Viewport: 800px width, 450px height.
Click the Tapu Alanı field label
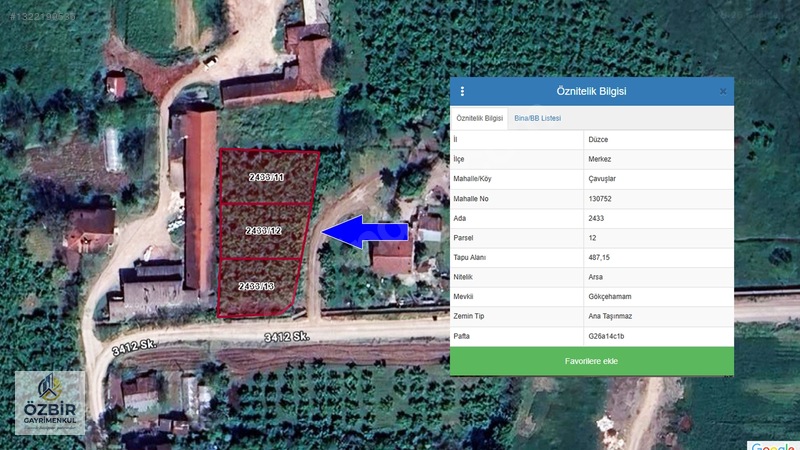click(x=469, y=258)
